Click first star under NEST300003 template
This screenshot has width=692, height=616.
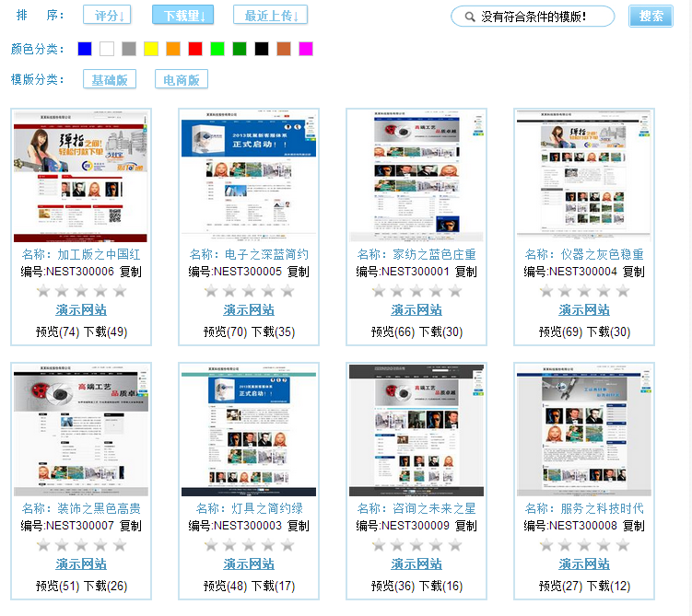[210, 545]
